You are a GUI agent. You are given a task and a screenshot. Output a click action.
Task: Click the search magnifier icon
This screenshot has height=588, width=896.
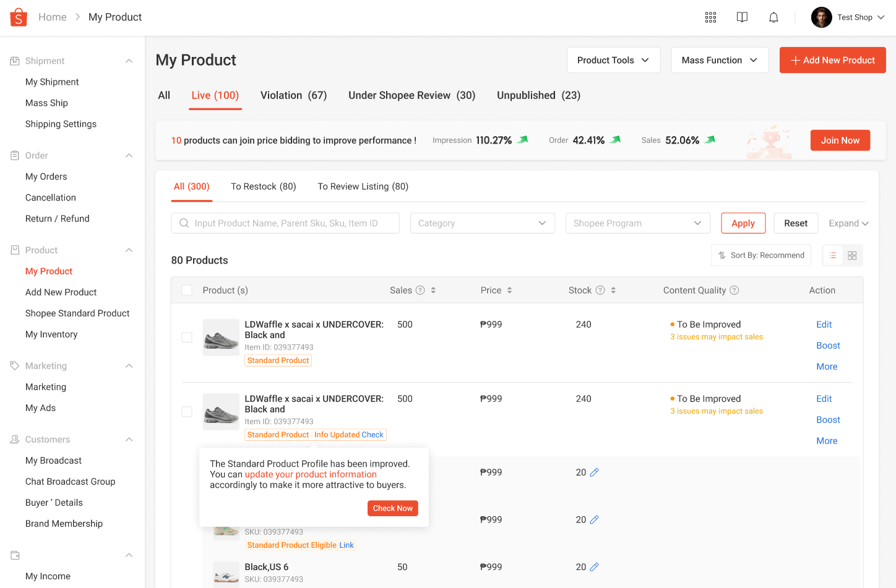(184, 223)
